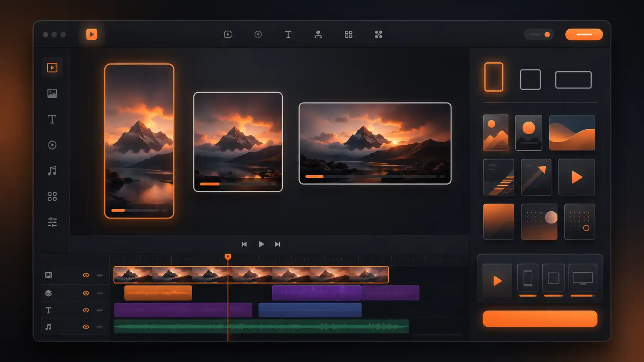Open the person avatar icon in top toolbar
644x362 pixels.
click(x=318, y=34)
